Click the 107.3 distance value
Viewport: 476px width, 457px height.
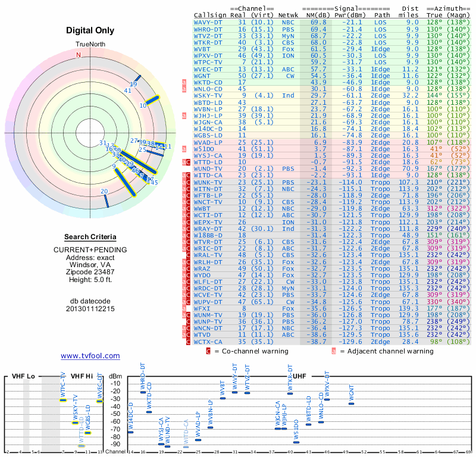408,182
